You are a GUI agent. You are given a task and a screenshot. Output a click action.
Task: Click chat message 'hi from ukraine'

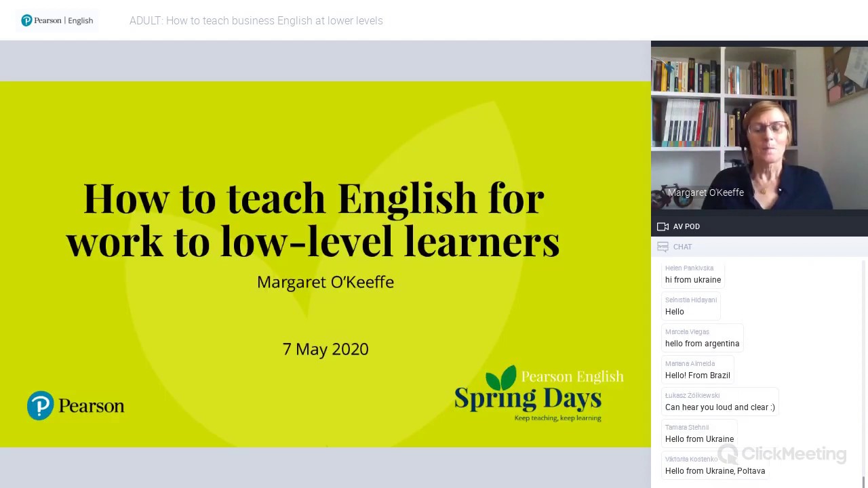point(693,280)
